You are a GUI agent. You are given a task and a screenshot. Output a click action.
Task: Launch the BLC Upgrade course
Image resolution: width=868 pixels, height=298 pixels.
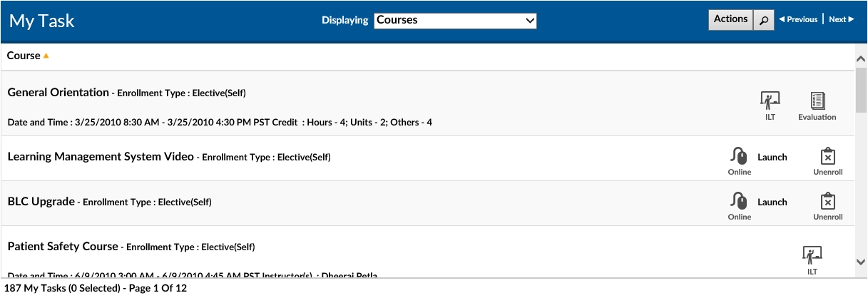tap(772, 202)
